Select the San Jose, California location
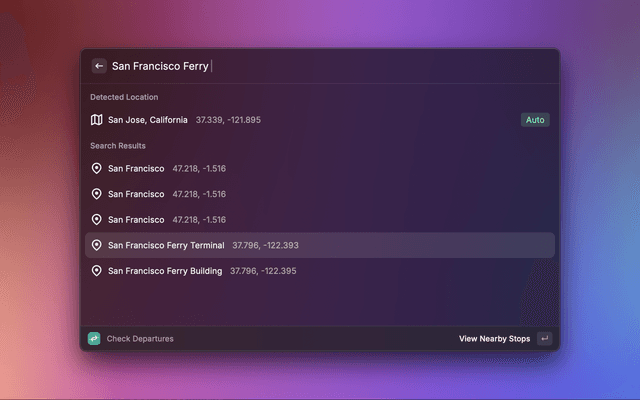The height and width of the screenshot is (400, 640). [148, 120]
